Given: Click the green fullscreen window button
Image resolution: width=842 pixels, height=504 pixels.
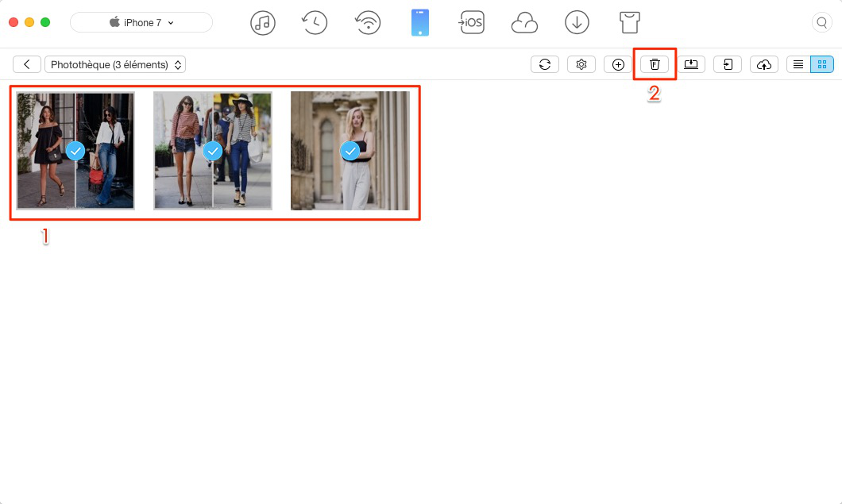Looking at the screenshot, I should pos(45,22).
